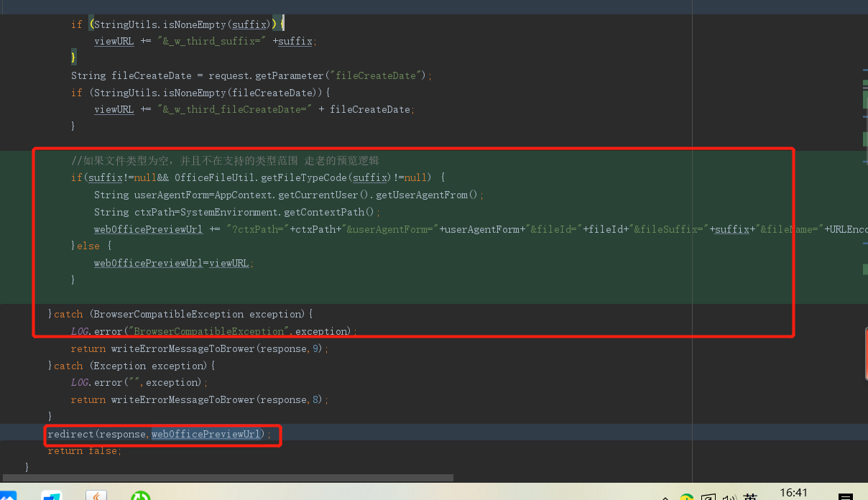Click the green change marker on right stripe
The width and height of the screenshot is (868, 500).
(x=865, y=101)
